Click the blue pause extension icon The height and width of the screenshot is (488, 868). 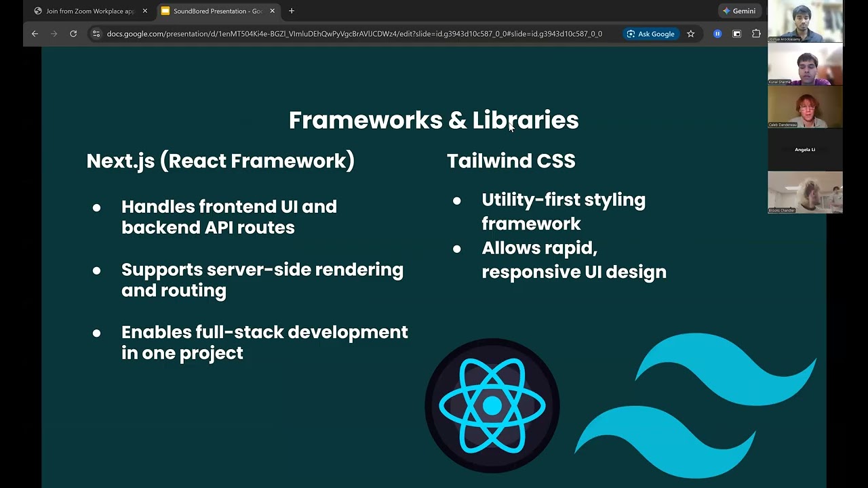[717, 34]
